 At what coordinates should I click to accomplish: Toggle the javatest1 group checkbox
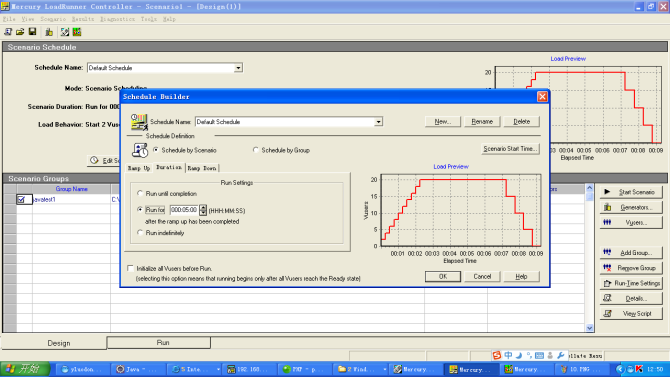tap(21, 200)
